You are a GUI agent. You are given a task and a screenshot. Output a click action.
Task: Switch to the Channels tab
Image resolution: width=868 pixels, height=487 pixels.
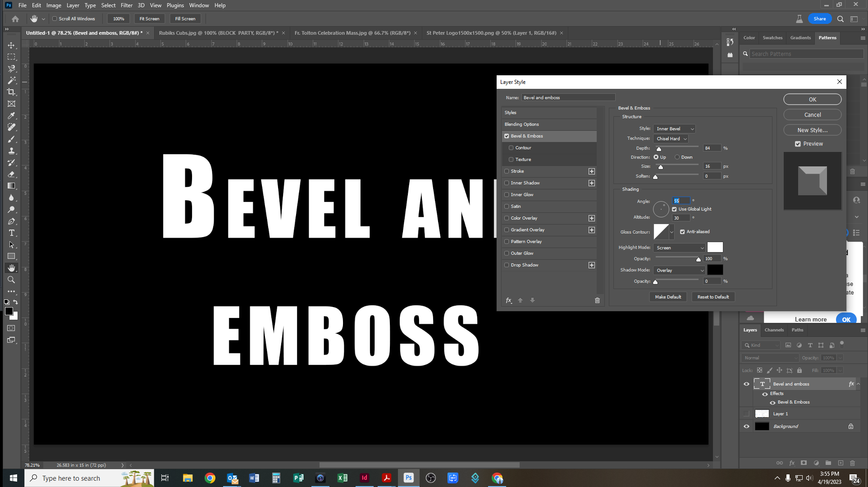tap(774, 330)
